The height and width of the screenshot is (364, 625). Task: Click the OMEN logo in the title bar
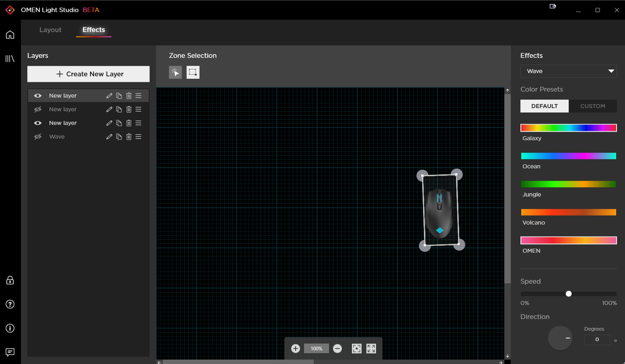tap(10, 10)
